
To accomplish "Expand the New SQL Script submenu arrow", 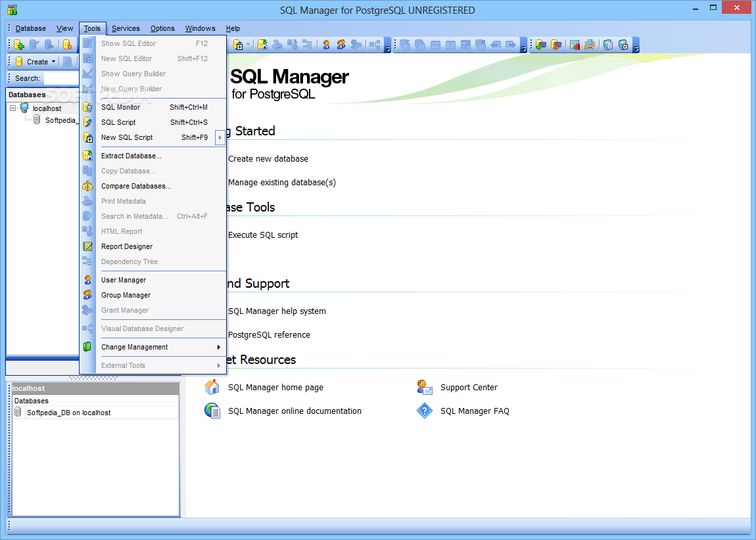I will (220, 138).
